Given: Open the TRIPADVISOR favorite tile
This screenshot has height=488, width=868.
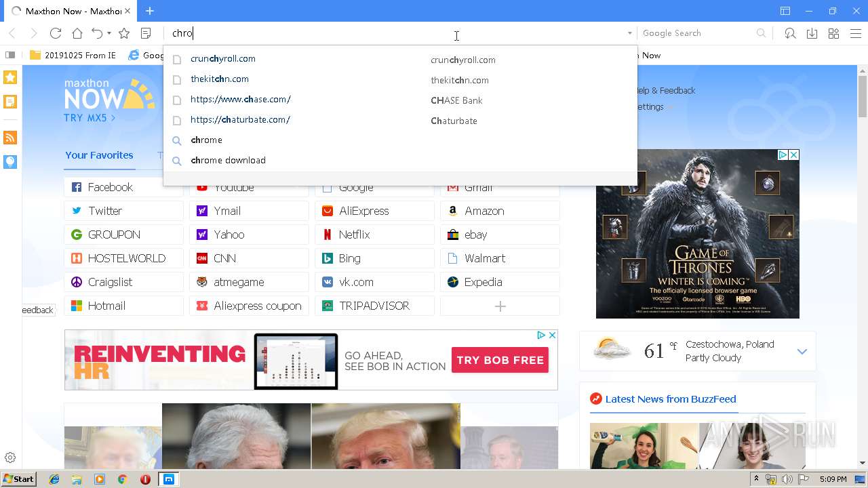Looking at the screenshot, I should coord(374,306).
